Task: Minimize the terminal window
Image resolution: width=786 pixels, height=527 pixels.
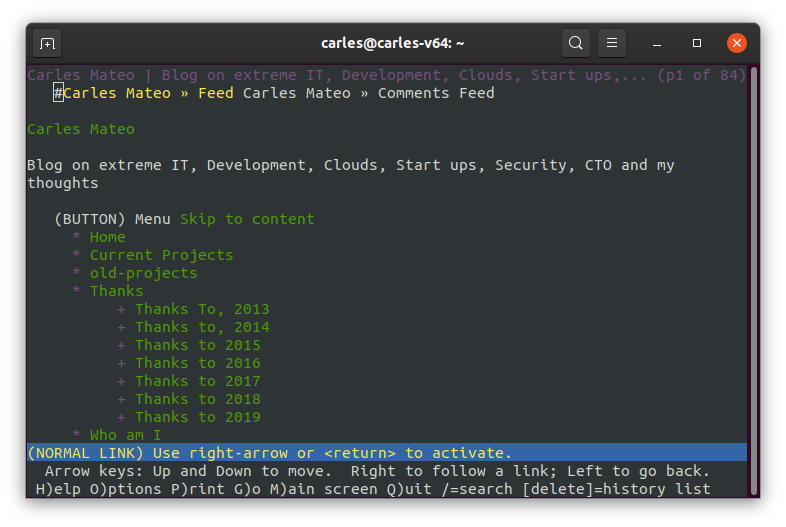Action: click(x=657, y=44)
